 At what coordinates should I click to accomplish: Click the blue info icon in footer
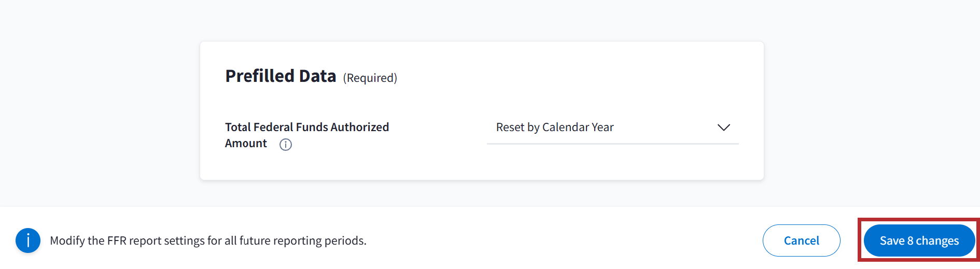tap(28, 240)
